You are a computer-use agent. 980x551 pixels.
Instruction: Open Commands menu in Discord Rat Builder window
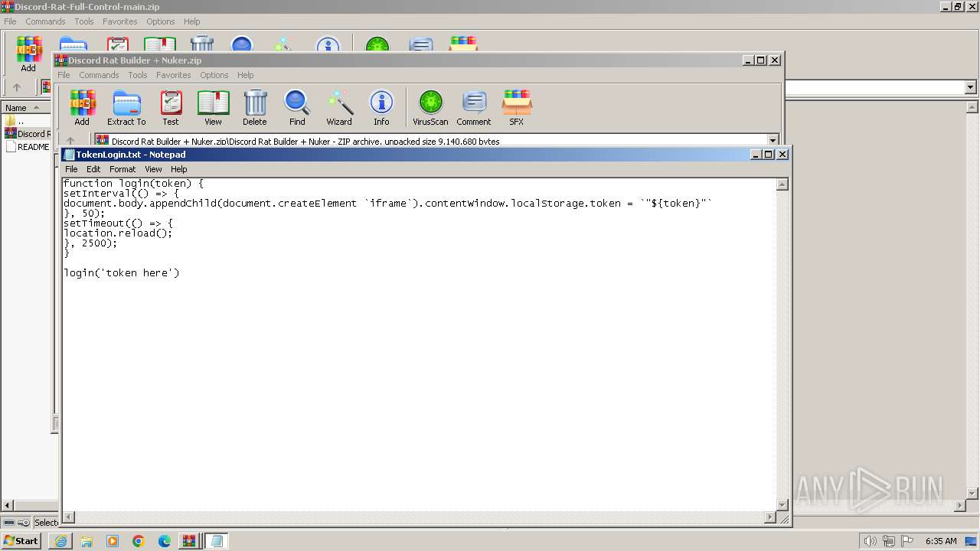click(x=99, y=75)
